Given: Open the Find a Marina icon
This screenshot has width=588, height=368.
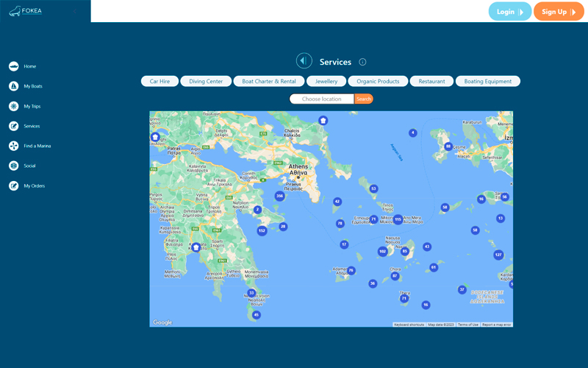Looking at the screenshot, I should [x=13, y=146].
